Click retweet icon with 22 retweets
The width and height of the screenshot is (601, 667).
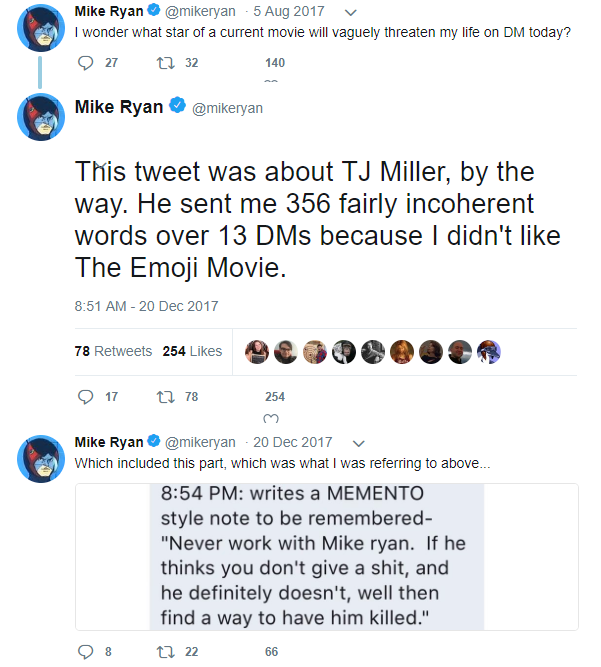165,652
